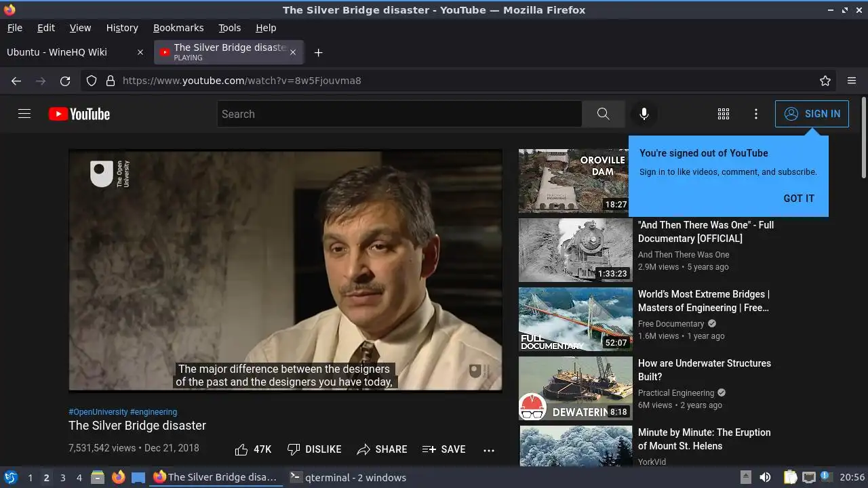Open the History menu
The image size is (868, 488).
click(x=122, y=28)
